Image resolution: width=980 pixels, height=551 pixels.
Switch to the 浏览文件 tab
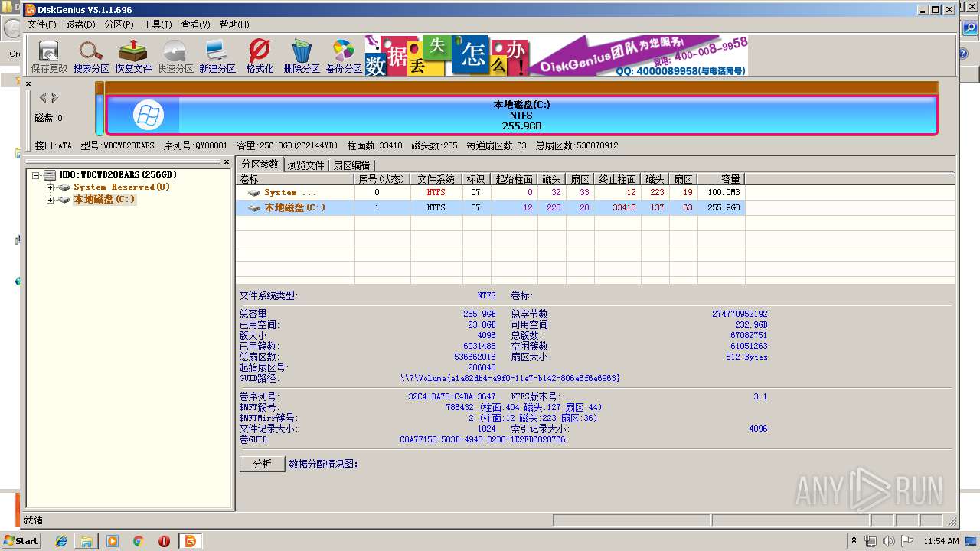point(306,165)
